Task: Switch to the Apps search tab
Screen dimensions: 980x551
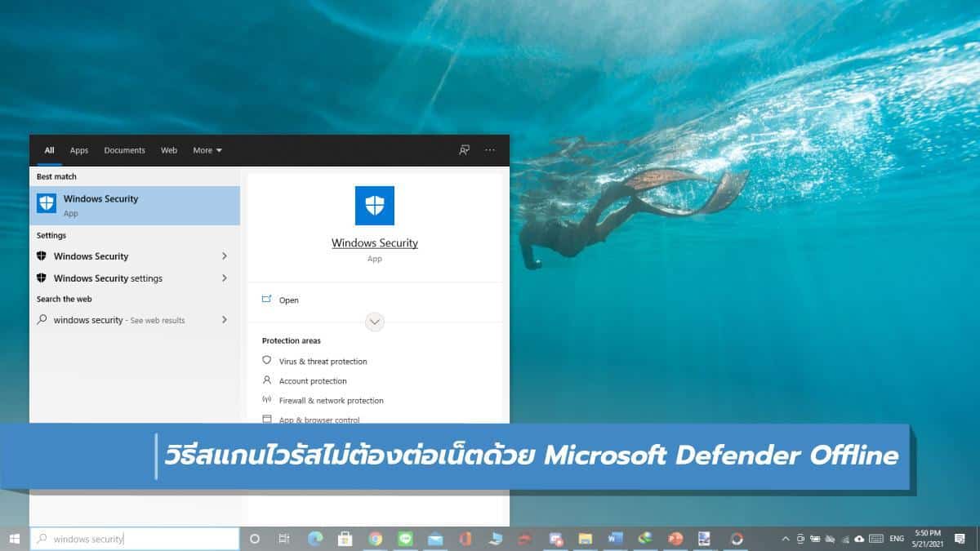Action: [79, 150]
